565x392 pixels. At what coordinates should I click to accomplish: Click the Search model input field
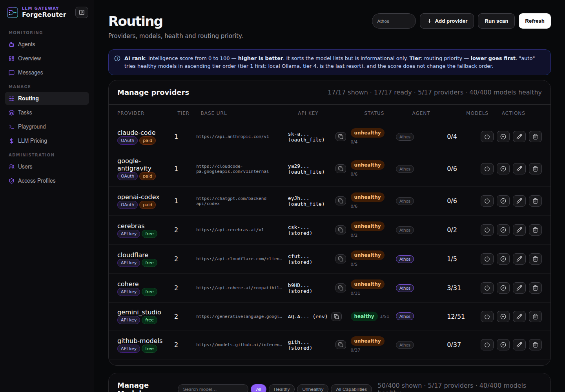(213, 389)
